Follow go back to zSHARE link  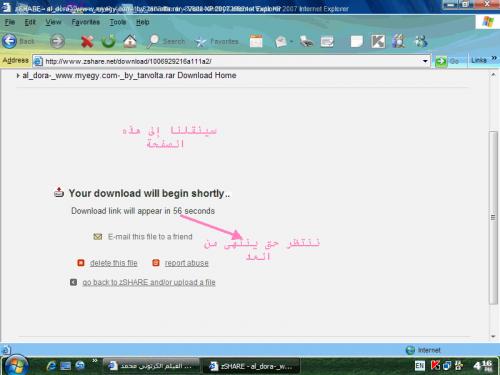(149, 282)
